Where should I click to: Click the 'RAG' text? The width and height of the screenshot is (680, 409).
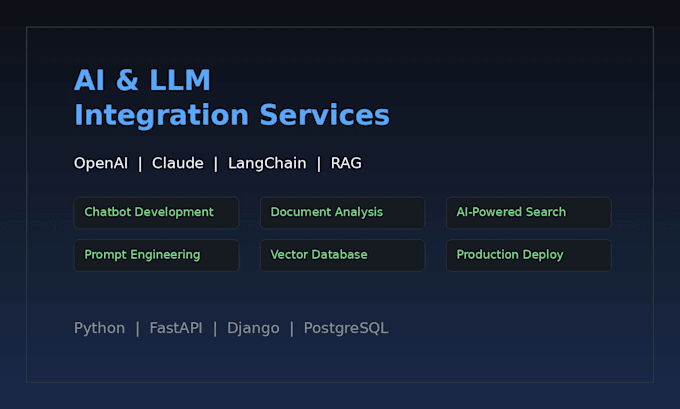(346, 164)
